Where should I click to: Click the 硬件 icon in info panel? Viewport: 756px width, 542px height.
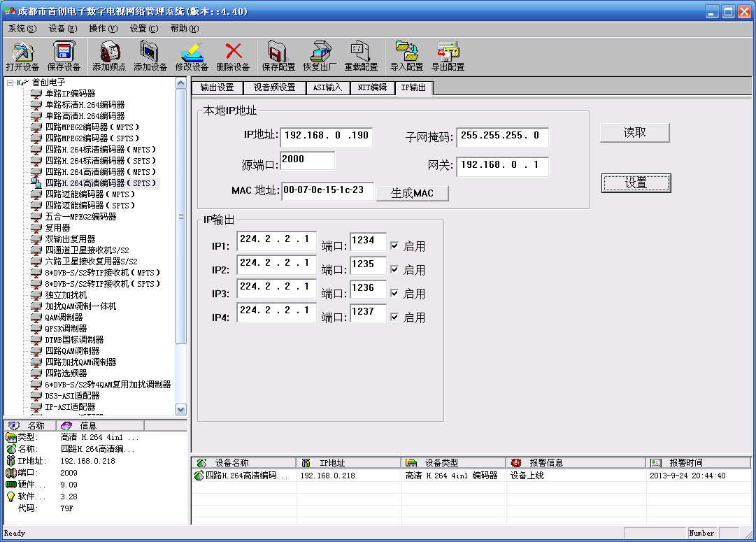click(x=11, y=485)
